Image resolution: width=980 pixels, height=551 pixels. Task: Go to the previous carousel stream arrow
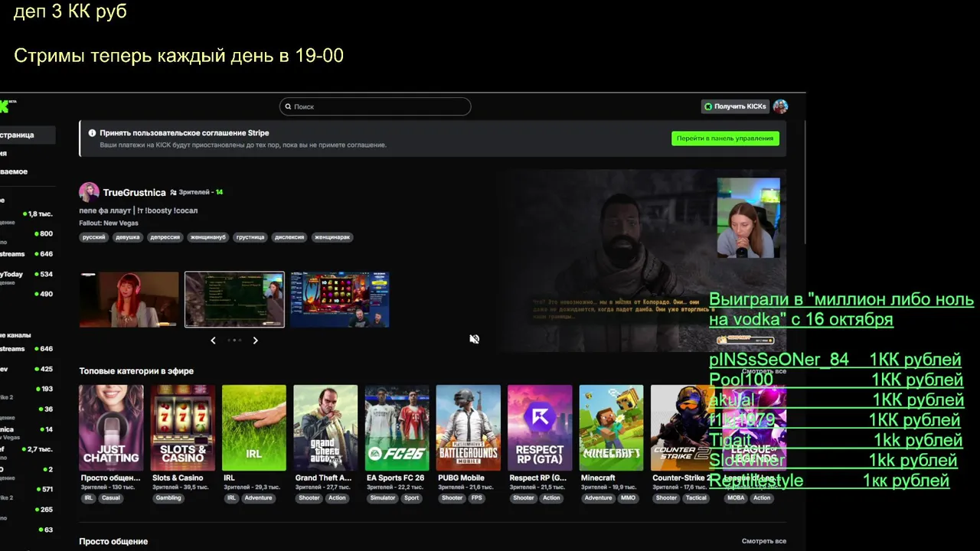point(213,341)
